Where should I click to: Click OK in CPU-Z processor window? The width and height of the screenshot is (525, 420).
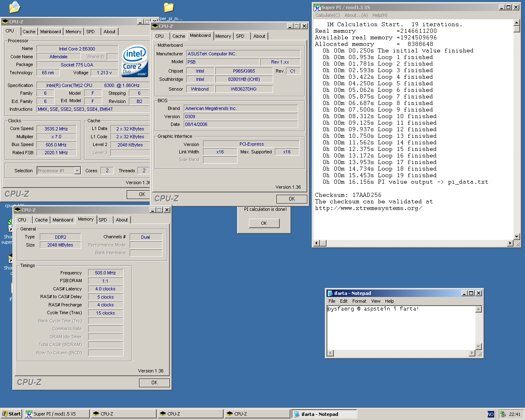138,194
